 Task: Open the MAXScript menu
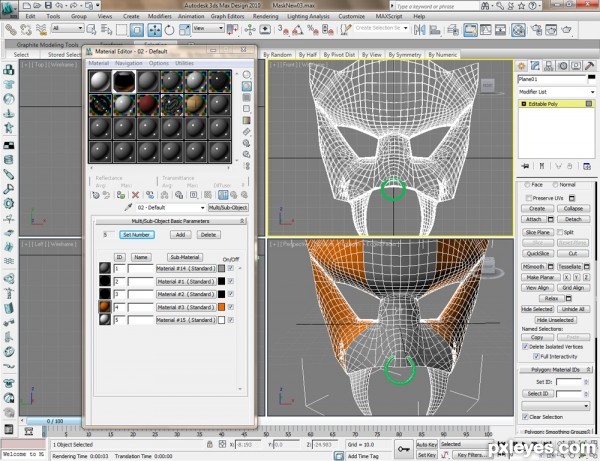pos(389,16)
